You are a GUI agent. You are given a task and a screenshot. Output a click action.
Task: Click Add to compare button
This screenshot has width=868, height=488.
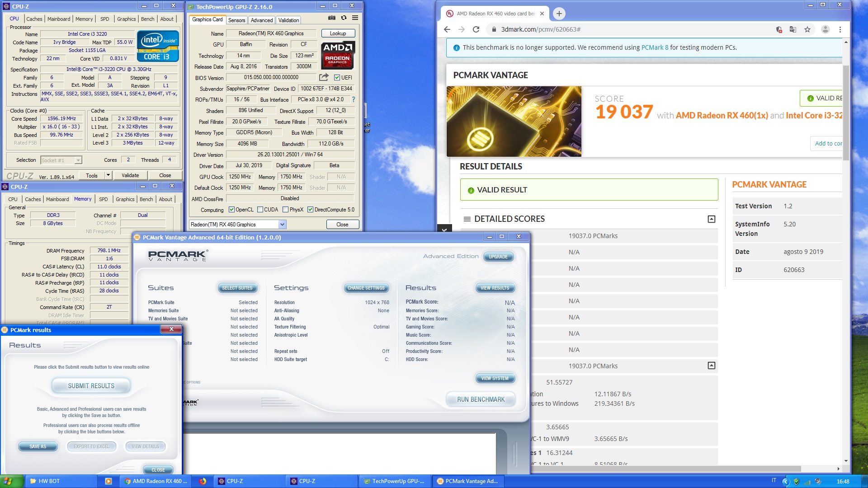(x=827, y=143)
